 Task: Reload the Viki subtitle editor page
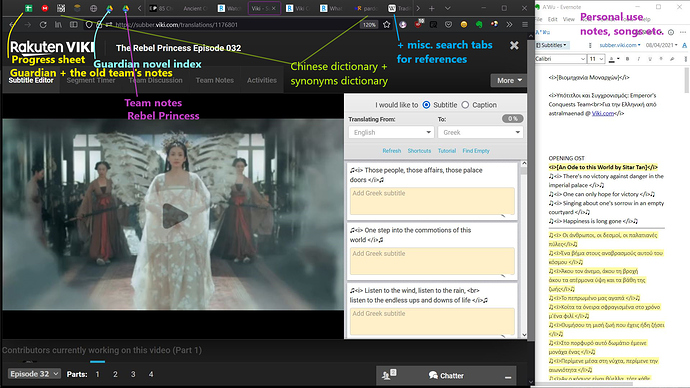pos(43,25)
